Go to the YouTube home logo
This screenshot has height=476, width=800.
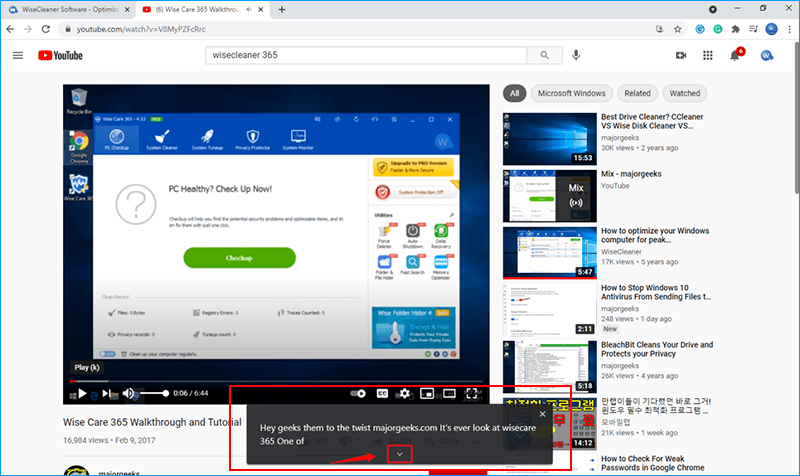(60, 55)
